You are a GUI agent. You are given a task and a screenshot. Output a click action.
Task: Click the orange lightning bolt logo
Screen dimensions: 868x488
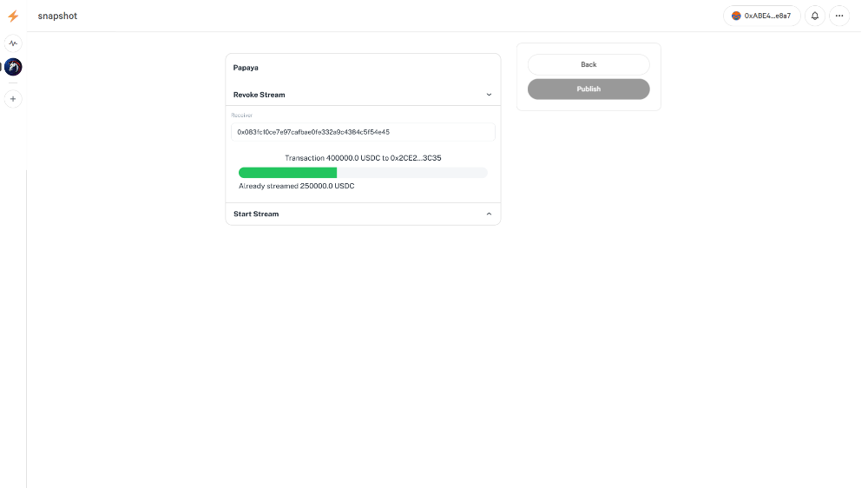click(x=13, y=16)
